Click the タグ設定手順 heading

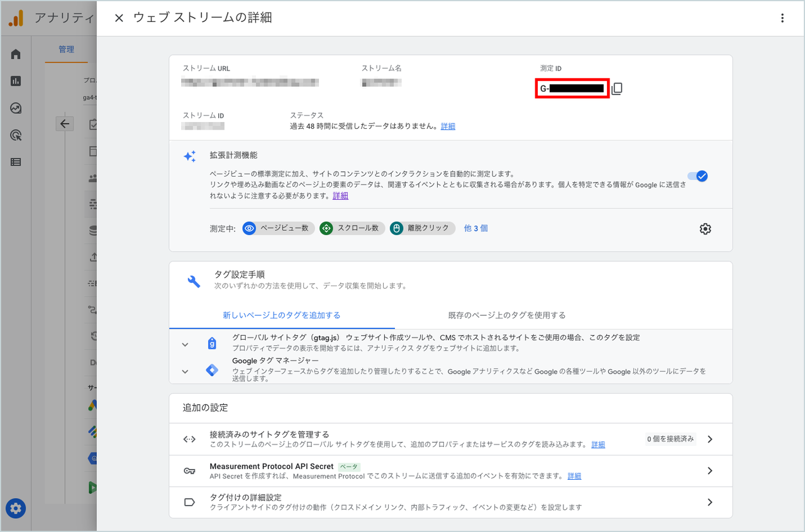tap(240, 275)
